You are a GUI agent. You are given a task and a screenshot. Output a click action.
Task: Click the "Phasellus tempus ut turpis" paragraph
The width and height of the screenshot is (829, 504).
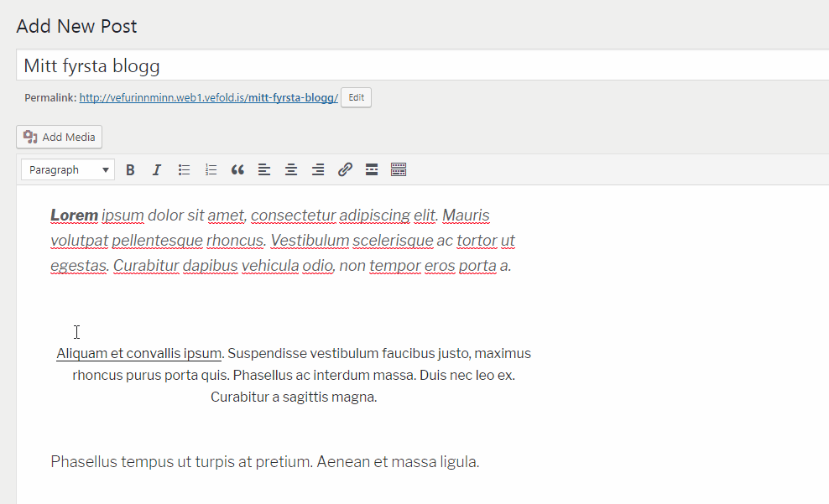point(264,461)
